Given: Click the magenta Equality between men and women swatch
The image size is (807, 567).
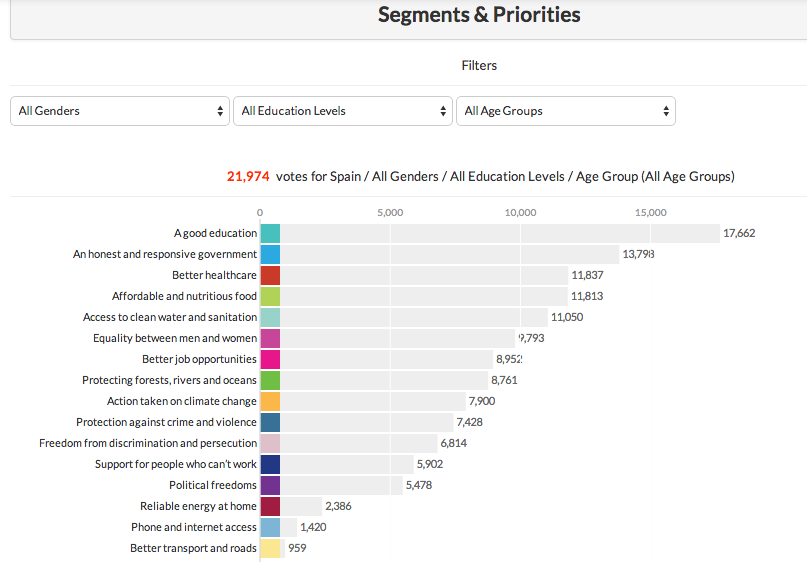Looking at the screenshot, I should (270, 338).
